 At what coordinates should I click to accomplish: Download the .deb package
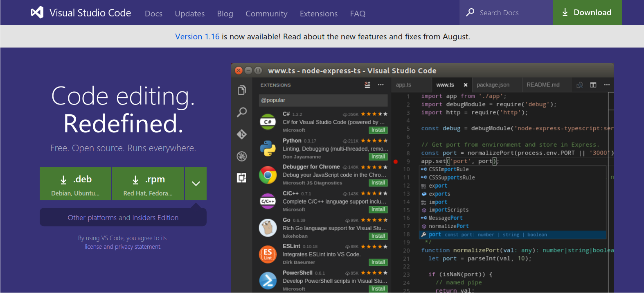pyautogui.click(x=76, y=184)
